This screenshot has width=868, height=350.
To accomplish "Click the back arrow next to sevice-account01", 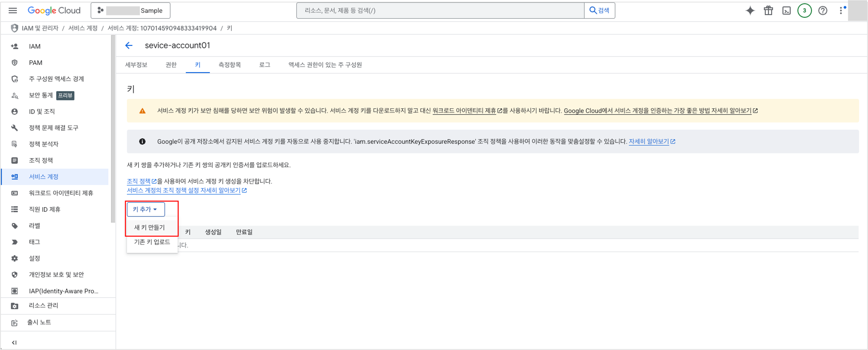I will (x=129, y=45).
